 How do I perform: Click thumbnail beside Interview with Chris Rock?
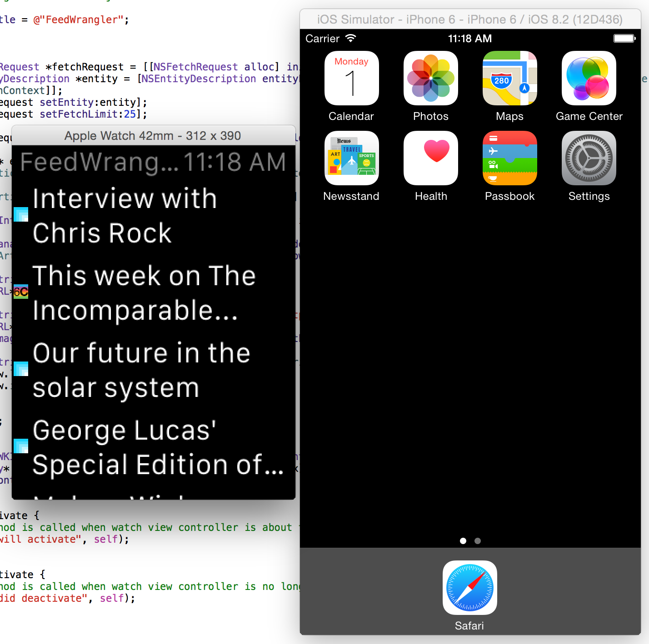pyautogui.click(x=21, y=214)
